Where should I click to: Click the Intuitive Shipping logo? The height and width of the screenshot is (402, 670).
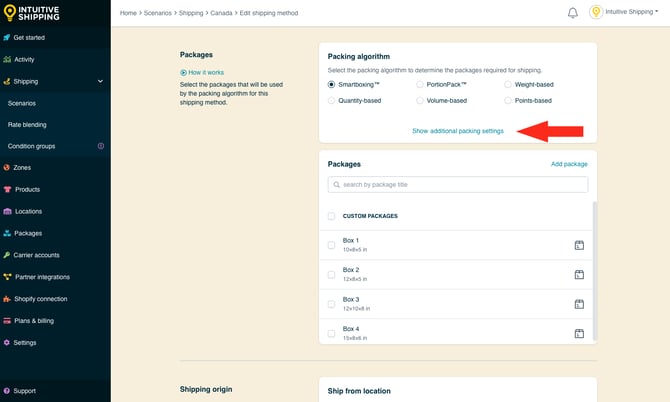point(31,13)
